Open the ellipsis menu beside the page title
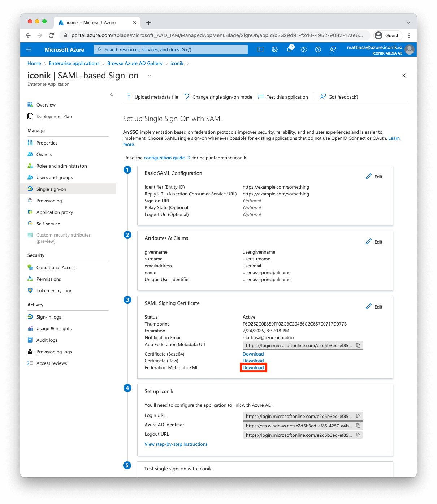The width and height of the screenshot is (437, 504). click(150, 75)
